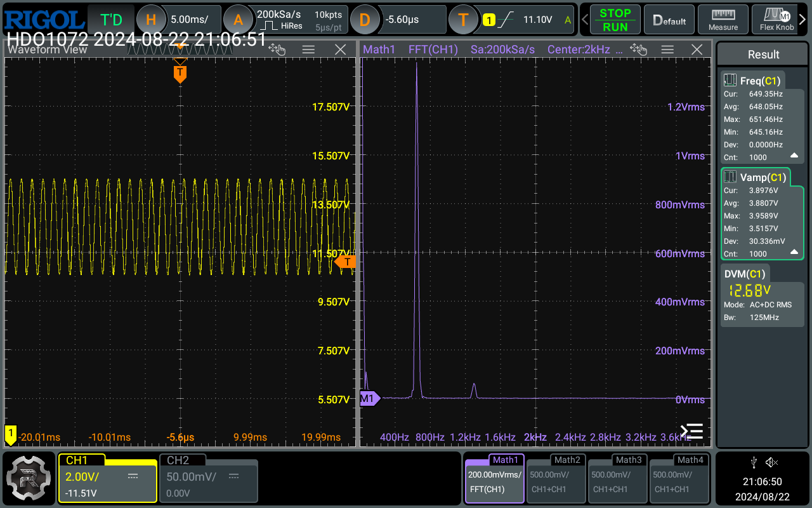
Task: Click the Result panel header
Action: click(763, 55)
